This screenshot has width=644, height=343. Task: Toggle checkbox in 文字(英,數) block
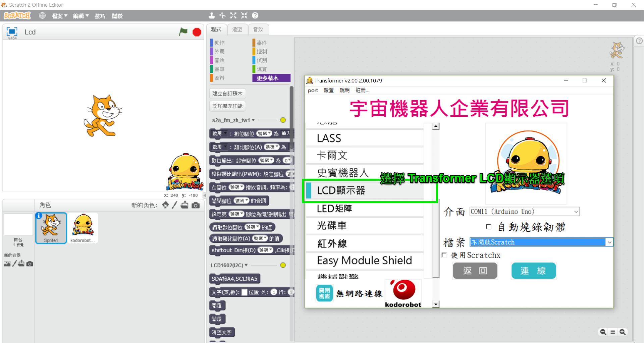coord(245,292)
